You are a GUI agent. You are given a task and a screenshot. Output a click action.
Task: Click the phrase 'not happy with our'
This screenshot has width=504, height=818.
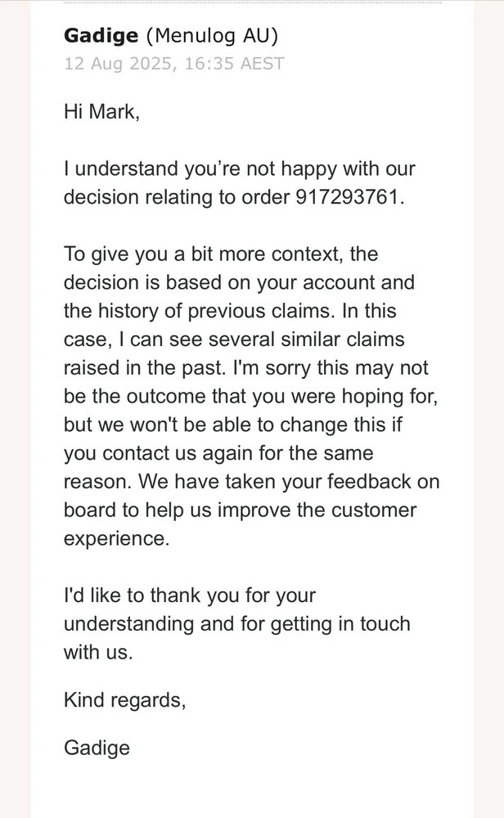[x=331, y=169]
